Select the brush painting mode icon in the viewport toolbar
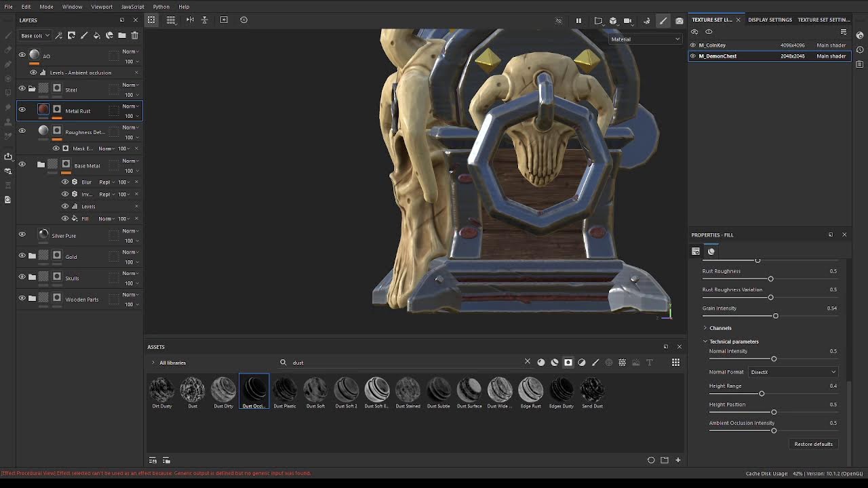Viewport: 868px width, 488px height. pos(663,20)
